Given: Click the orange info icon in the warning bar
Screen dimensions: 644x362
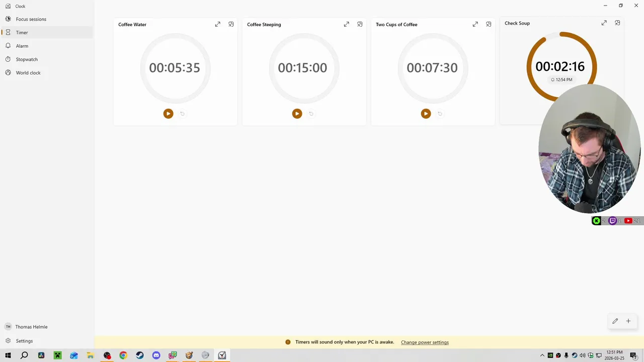Looking at the screenshot, I should (288, 342).
